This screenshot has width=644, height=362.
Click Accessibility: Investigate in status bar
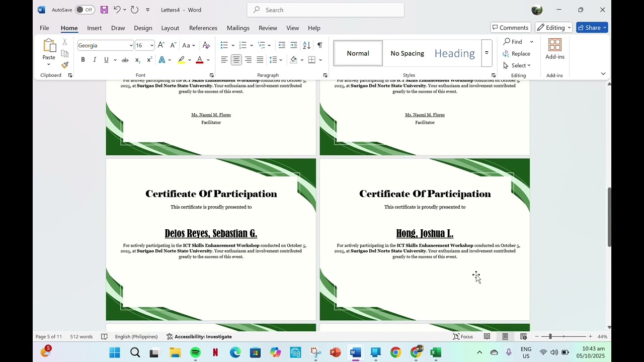[x=199, y=336]
